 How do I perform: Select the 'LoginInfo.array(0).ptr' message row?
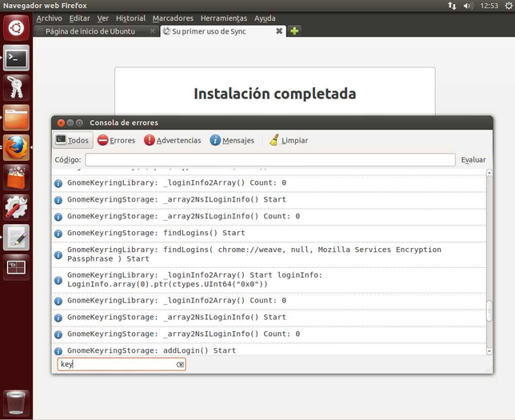pyautogui.click(x=269, y=280)
